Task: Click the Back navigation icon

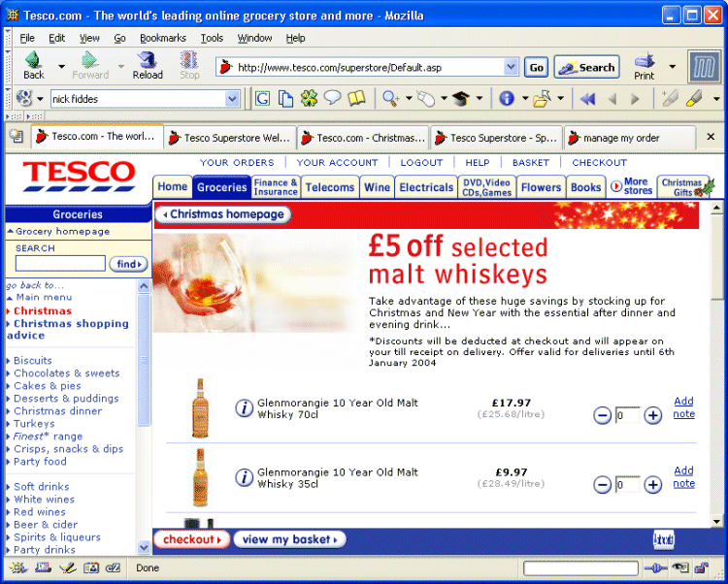Action: [33, 60]
